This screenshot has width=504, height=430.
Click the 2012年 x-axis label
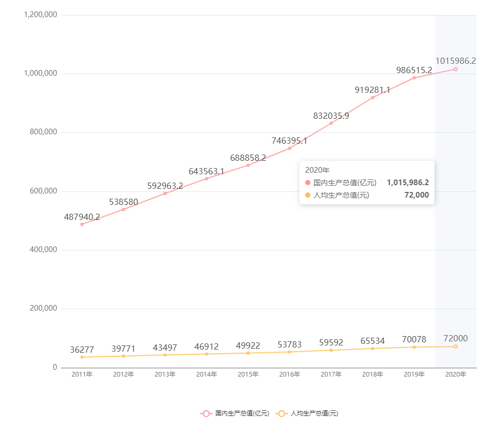click(x=124, y=374)
